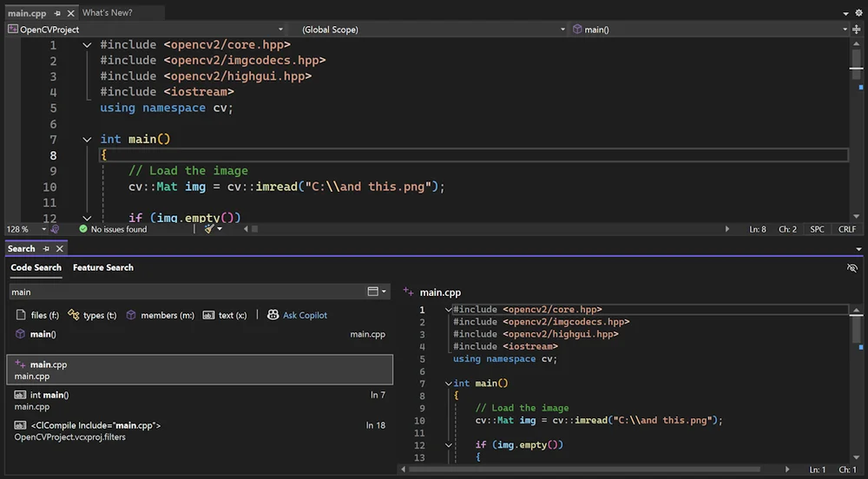This screenshot has height=479, width=868.
Task: Toggle the members (m:) search filter
Action: tap(160, 315)
